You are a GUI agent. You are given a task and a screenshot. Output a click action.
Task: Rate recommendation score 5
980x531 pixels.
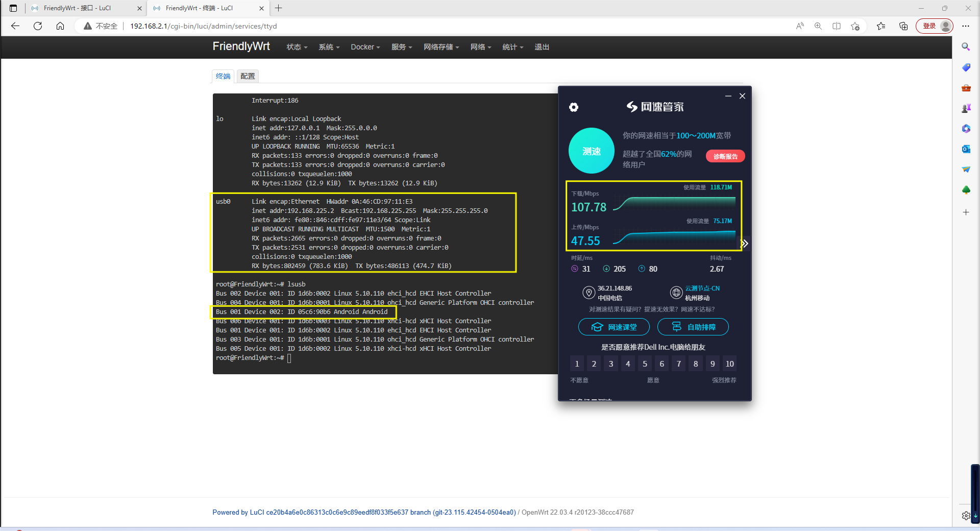(645, 364)
